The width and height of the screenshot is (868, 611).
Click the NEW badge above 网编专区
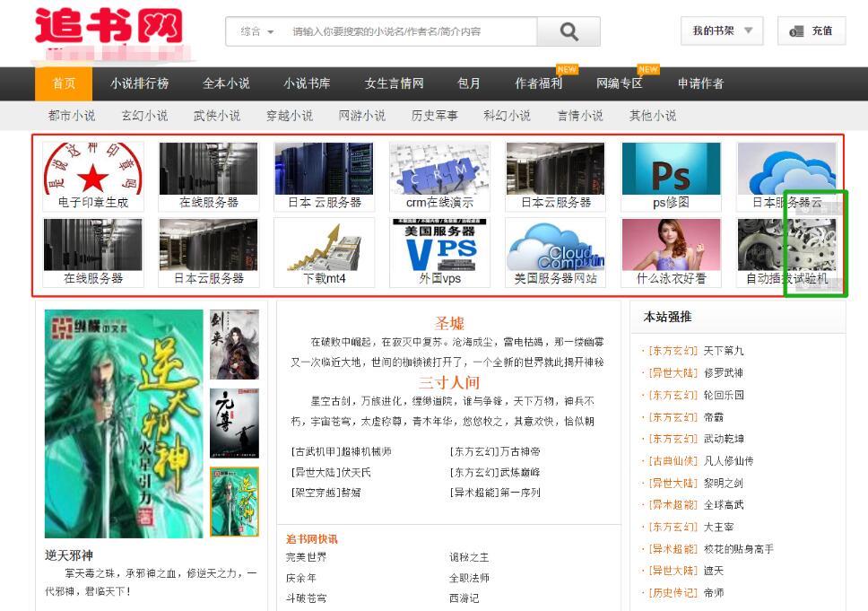click(x=647, y=68)
